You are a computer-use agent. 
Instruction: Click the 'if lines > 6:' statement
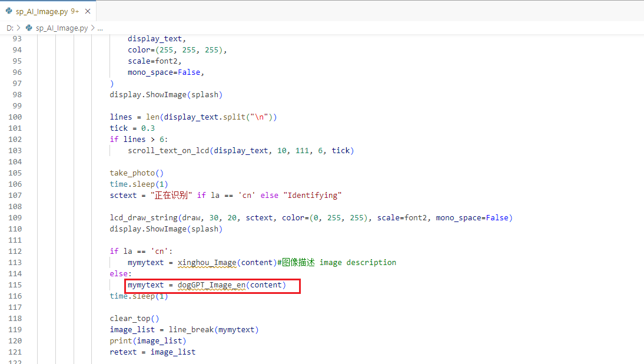139,139
